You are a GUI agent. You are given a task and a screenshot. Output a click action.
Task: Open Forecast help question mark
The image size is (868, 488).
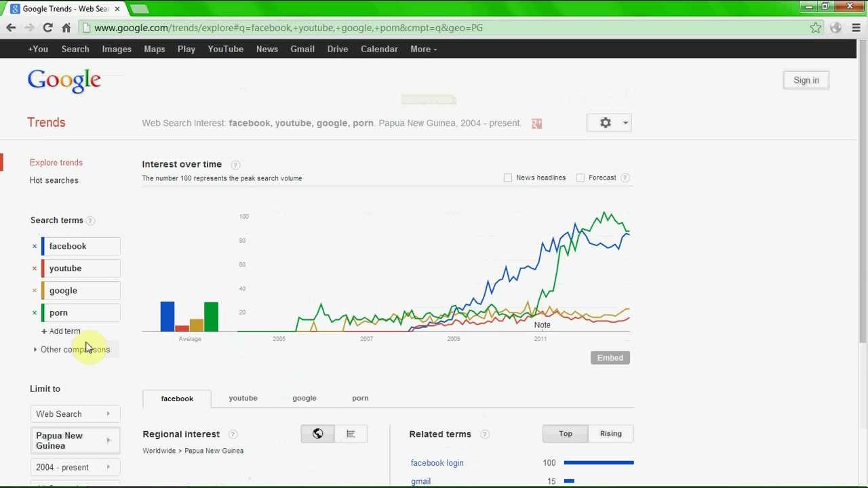(625, 178)
